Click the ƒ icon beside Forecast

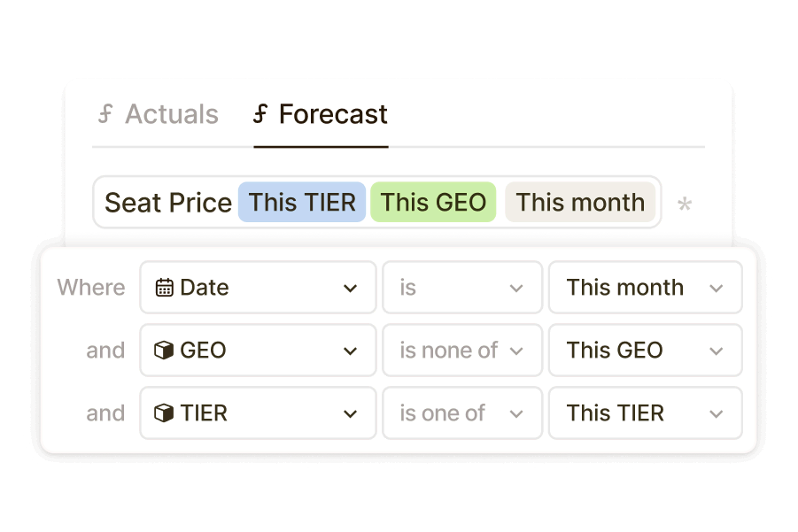(x=260, y=113)
